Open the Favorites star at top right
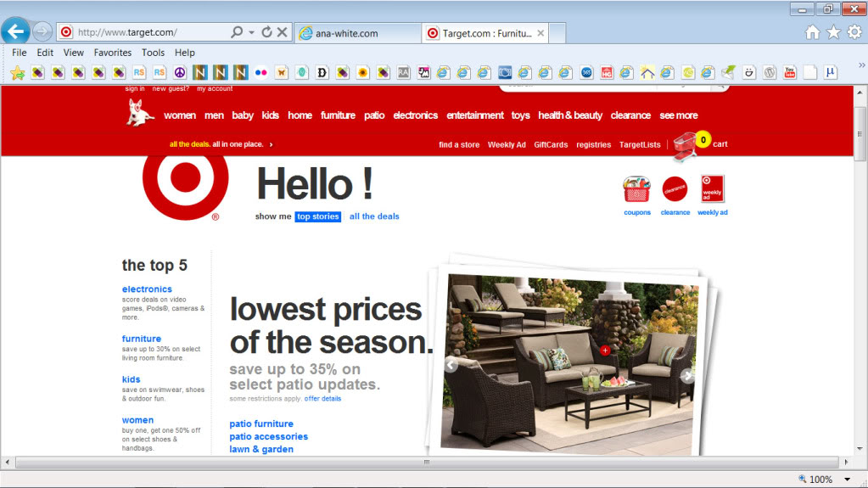The width and height of the screenshot is (868, 488). click(x=833, y=33)
